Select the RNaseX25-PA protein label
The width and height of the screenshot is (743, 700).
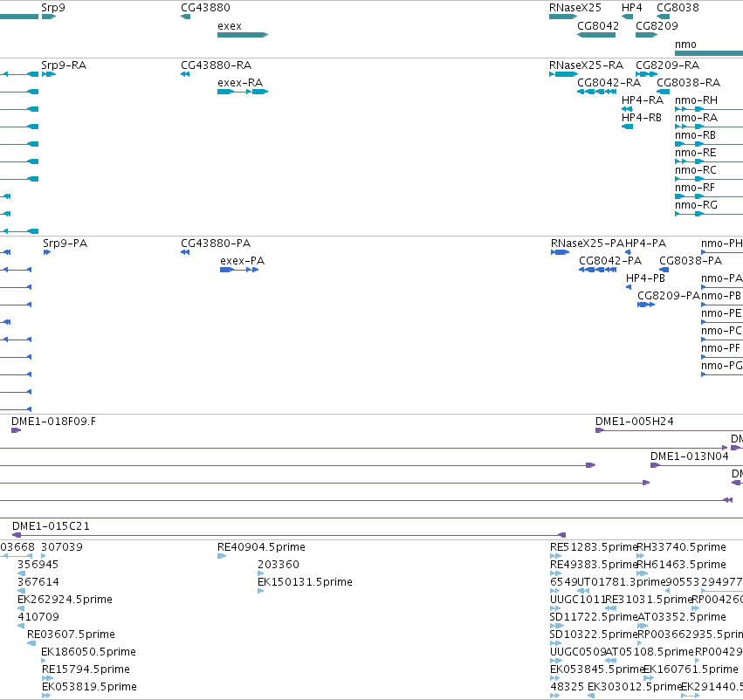click(x=588, y=244)
